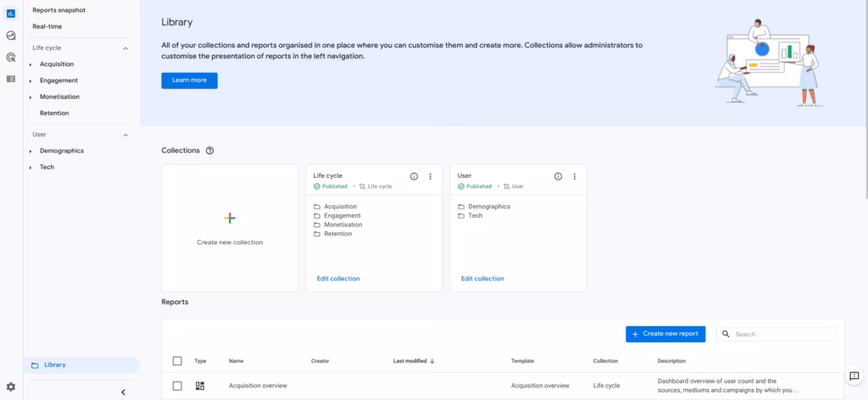This screenshot has width=868, height=400.
Task: Open the Advertising icon in left rail
Action: coord(11,57)
